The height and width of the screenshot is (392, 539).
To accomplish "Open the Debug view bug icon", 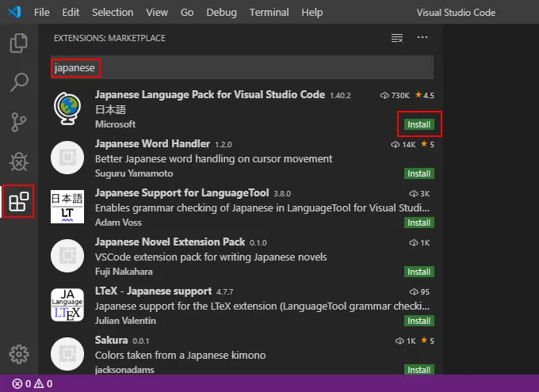I will (x=18, y=162).
